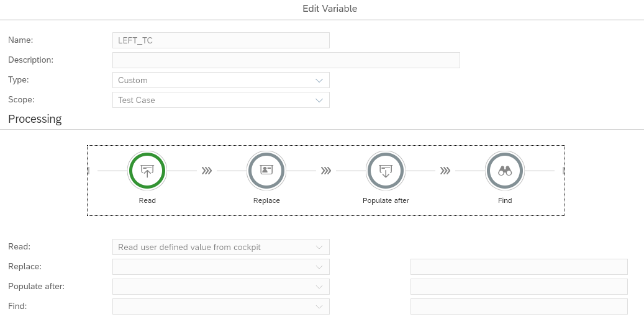This screenshot has height=322, width=644.
Task: Click the Find binoculars step icon
Action: coord(505,171)
